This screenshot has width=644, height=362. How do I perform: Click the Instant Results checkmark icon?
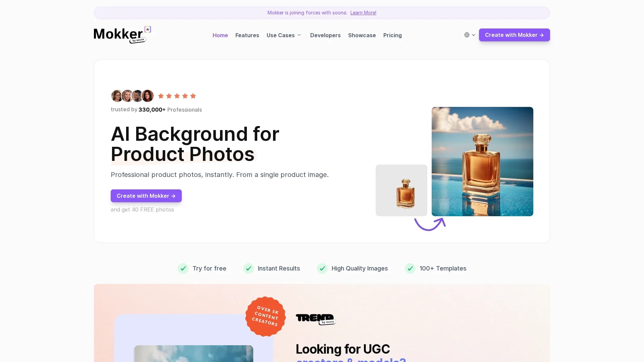point(249,268)
